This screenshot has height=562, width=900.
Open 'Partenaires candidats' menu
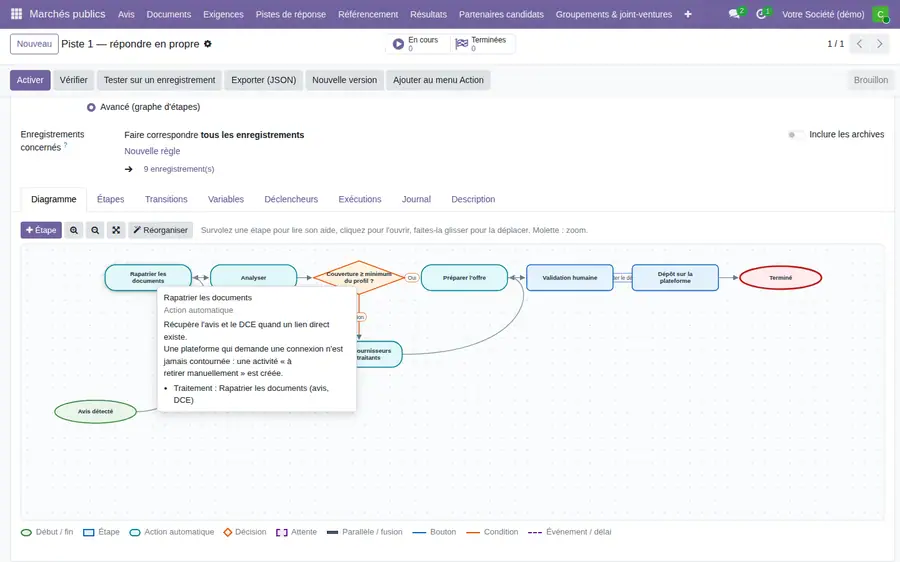click(501, 14)
